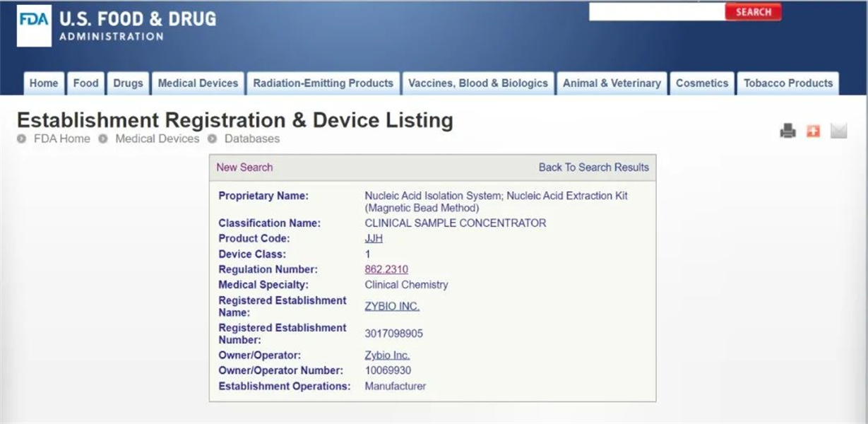Image resolution: width=868 pixels, height=424 pixels.
Task: Click the printer icon
Action: pyautogui.click(x=787, y=131)
